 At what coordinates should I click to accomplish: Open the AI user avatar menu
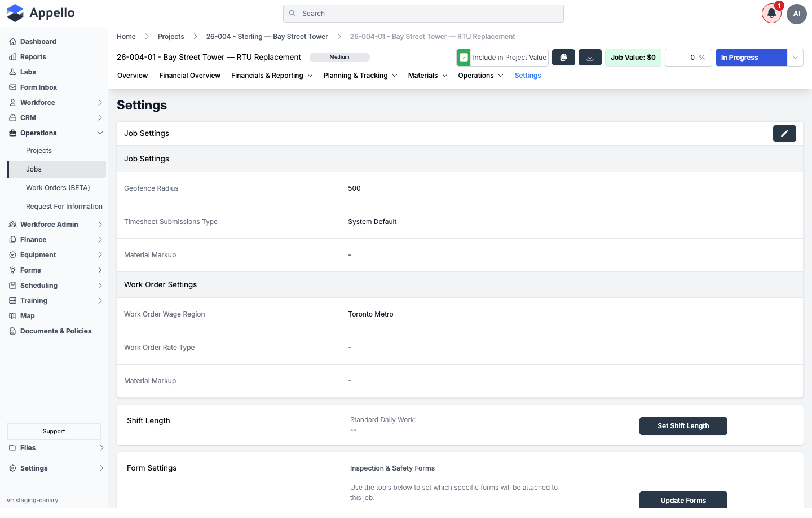797,14
